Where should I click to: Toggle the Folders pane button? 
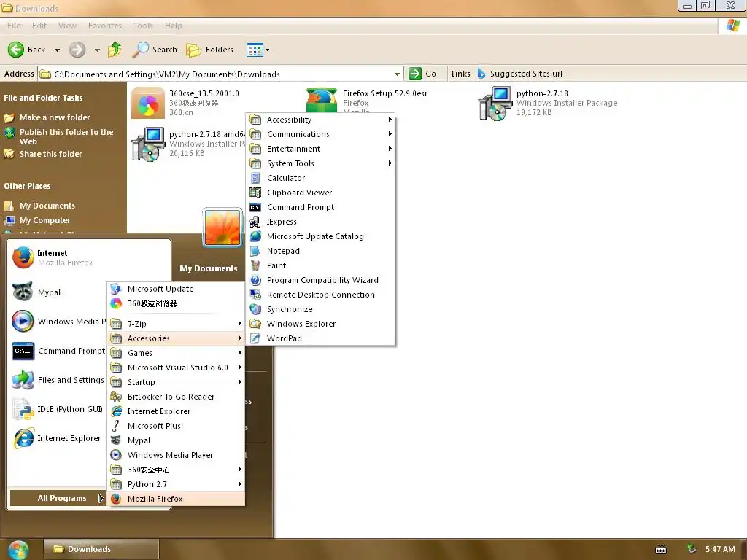[x=209, y=50]
